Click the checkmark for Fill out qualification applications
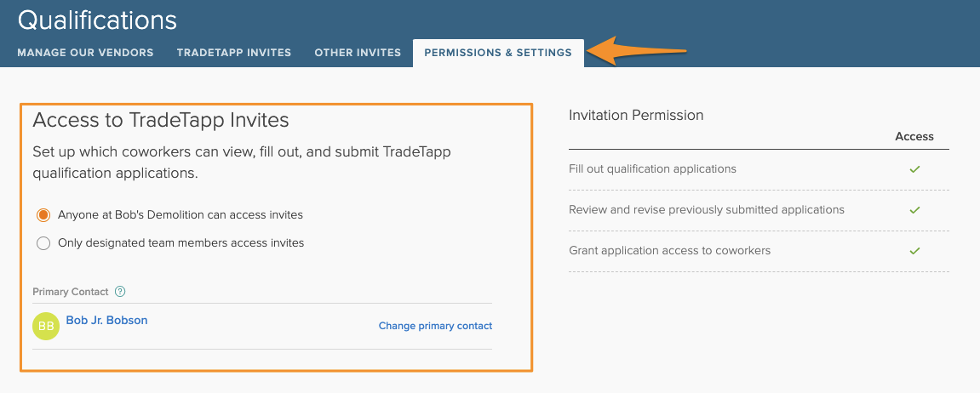The height and width of the screenshot is (393, 980). 914,169
